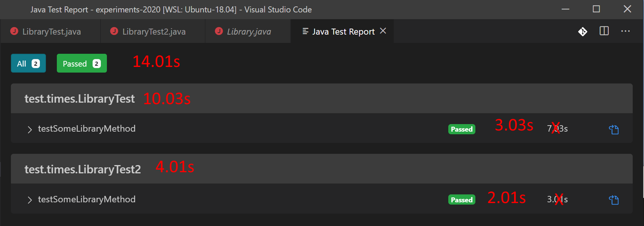This screenshot has height=226, width=644.
Task: Maximize the Visual Studio Code window
Action: click(x=596, y=9)
